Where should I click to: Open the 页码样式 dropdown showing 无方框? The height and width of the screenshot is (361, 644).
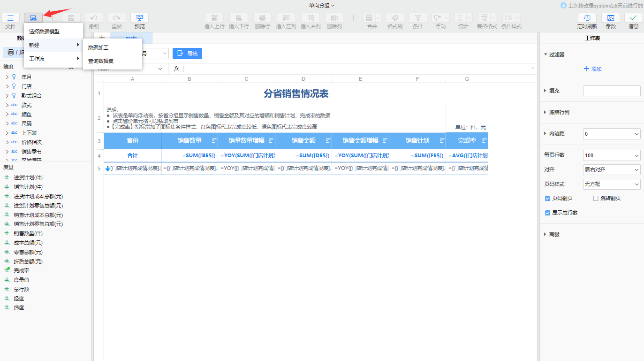pos(612,184)
